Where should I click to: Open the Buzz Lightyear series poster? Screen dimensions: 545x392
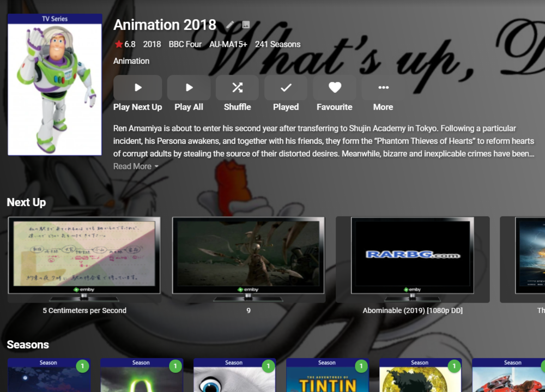click(x=55, y=85)
